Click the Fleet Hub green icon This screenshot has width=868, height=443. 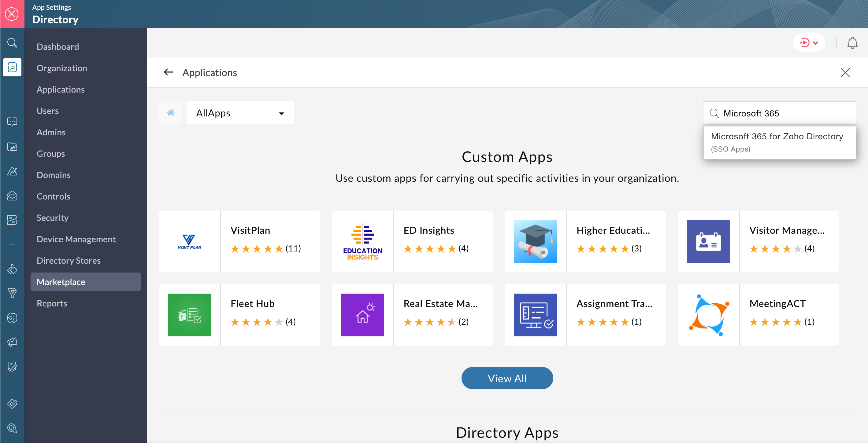(x=189, y=315)
